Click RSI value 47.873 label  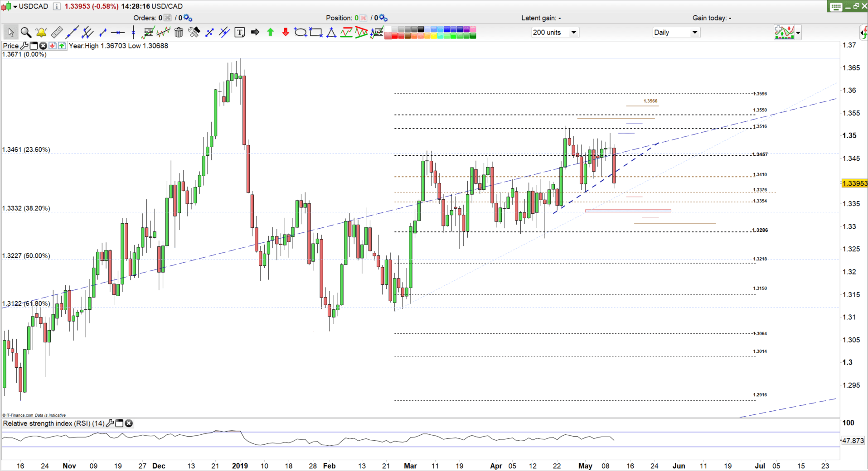853,440
